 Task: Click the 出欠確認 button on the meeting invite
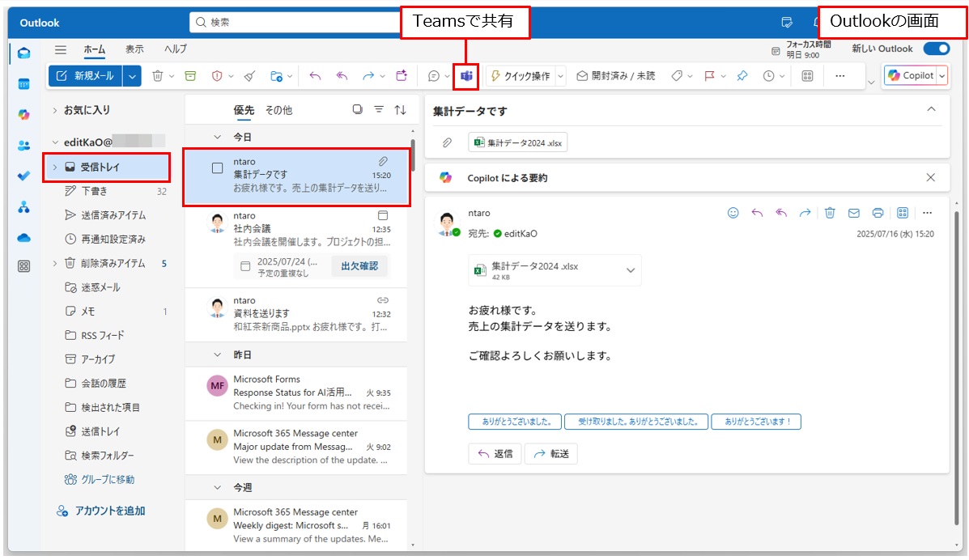coord(359,265)
